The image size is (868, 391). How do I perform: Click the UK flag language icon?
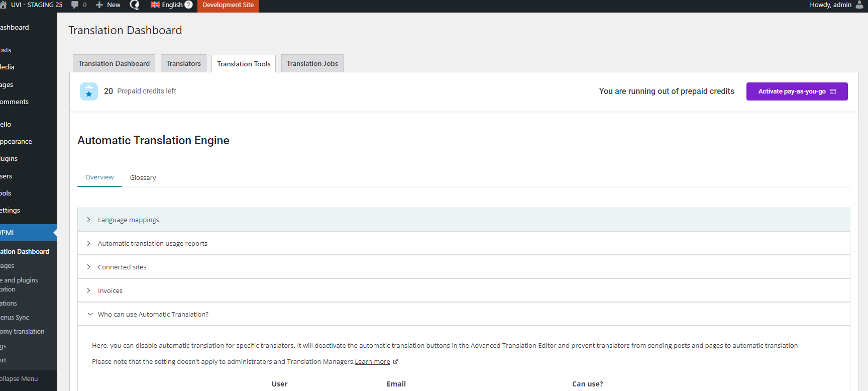[155, 5]
